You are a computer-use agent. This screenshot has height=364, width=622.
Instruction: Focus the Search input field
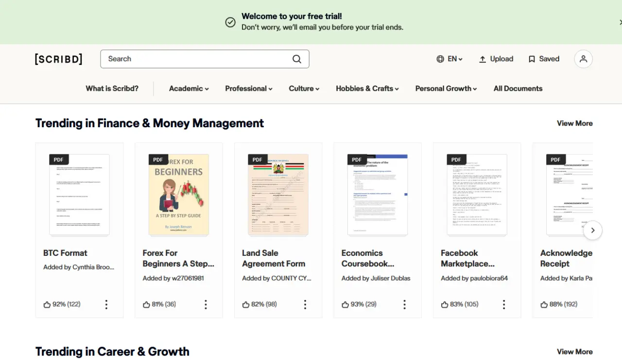coord(197,59)
